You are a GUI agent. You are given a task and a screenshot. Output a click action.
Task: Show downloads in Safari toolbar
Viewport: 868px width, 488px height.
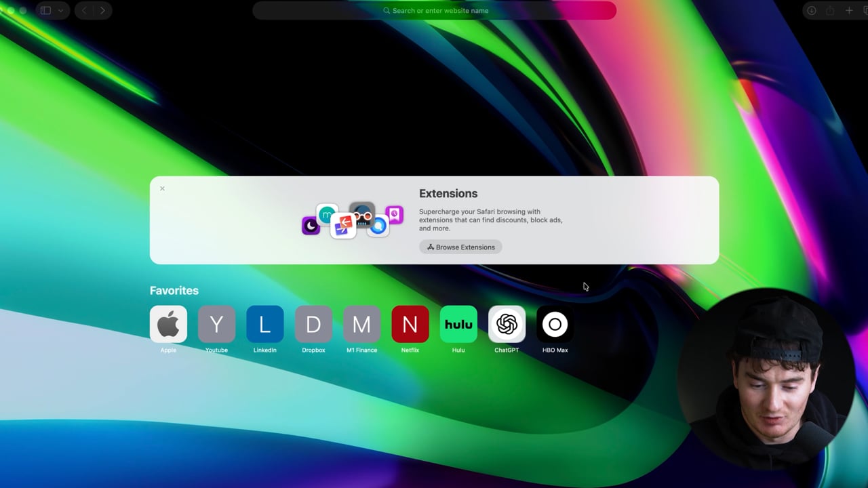pyautogui.click(x=811, y=10)
